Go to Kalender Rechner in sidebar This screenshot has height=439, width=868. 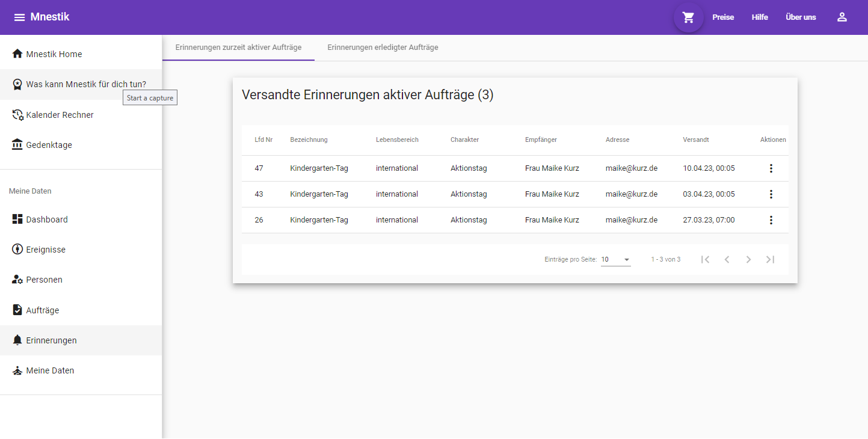(x=60, y=115)
